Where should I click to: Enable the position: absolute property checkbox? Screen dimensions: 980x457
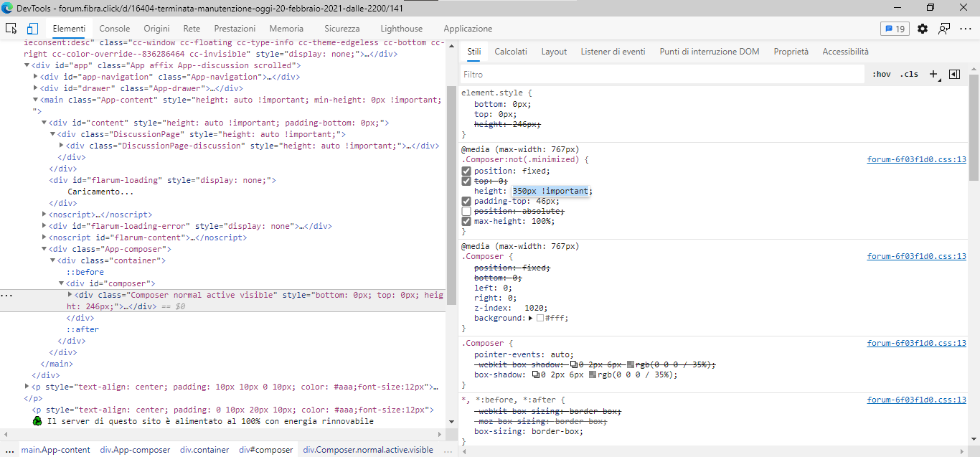tap(466, 212)
